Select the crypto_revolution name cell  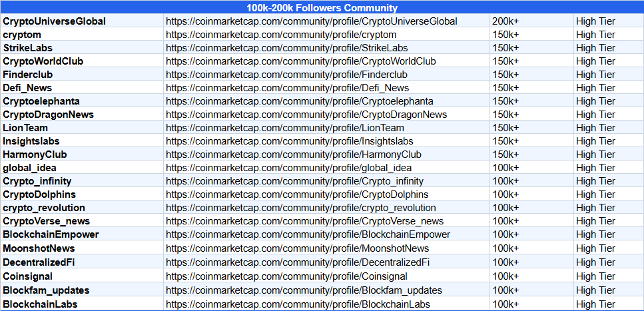point(82,208)
